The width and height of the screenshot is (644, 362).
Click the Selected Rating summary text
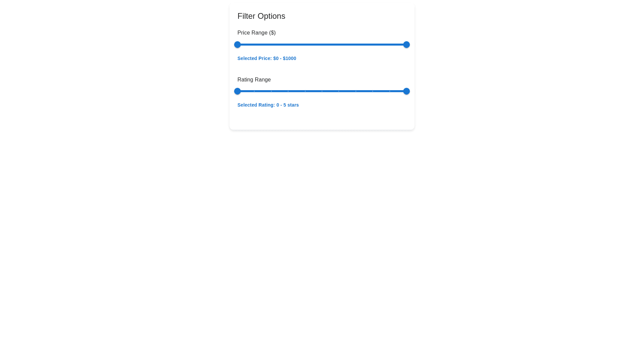[268, 105]
